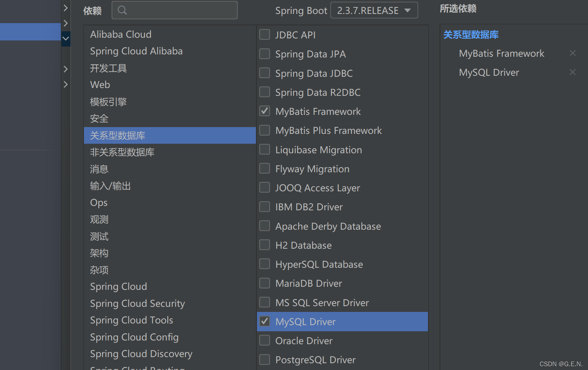Image resolution: width=588 pixels, height=370 pixels.
Task: Select the 开发工具 category
Action: point(170,68)
